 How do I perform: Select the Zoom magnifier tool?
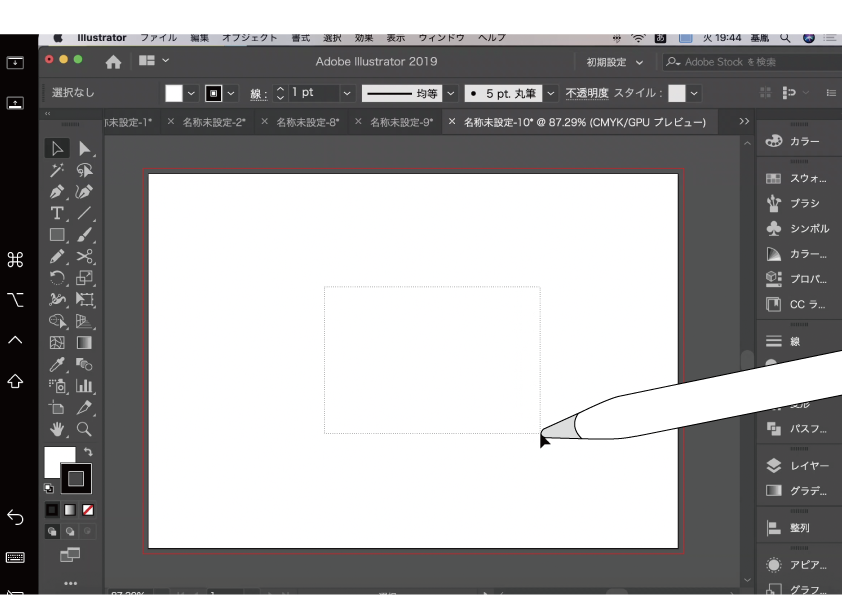click(x=85, y=429)
